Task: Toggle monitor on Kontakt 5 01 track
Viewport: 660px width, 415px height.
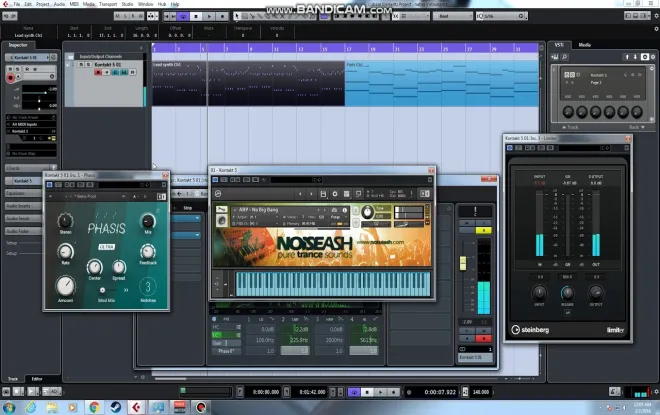Action: pos(107,72)
